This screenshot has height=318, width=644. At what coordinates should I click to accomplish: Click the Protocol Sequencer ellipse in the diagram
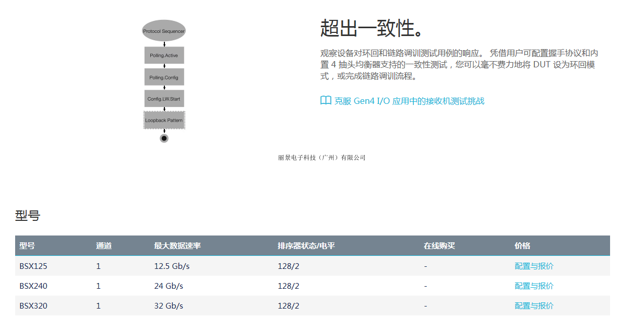pyautogui.click(x=164, y=31)
